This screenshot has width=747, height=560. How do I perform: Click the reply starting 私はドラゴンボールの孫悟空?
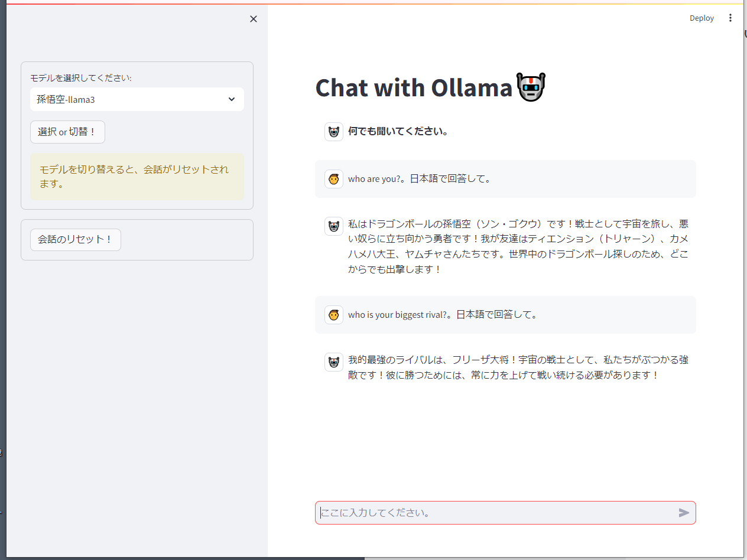pyautogui.click(x=518, y=246)
